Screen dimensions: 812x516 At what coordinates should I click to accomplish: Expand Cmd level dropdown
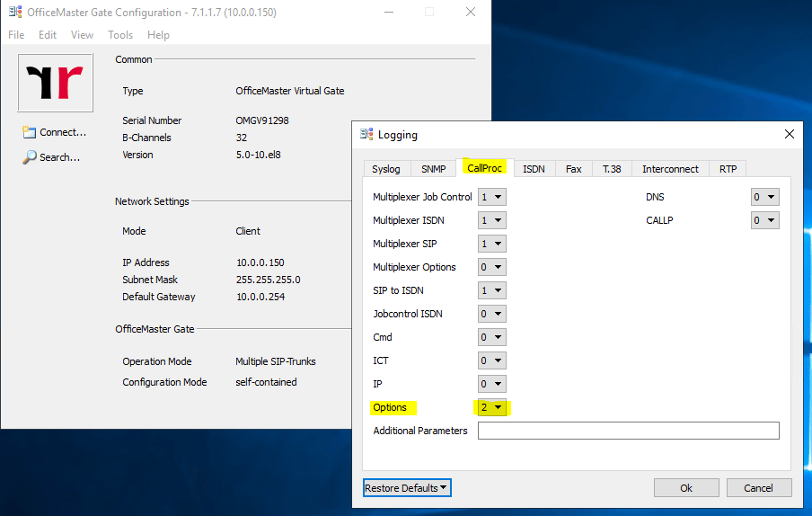492,337
